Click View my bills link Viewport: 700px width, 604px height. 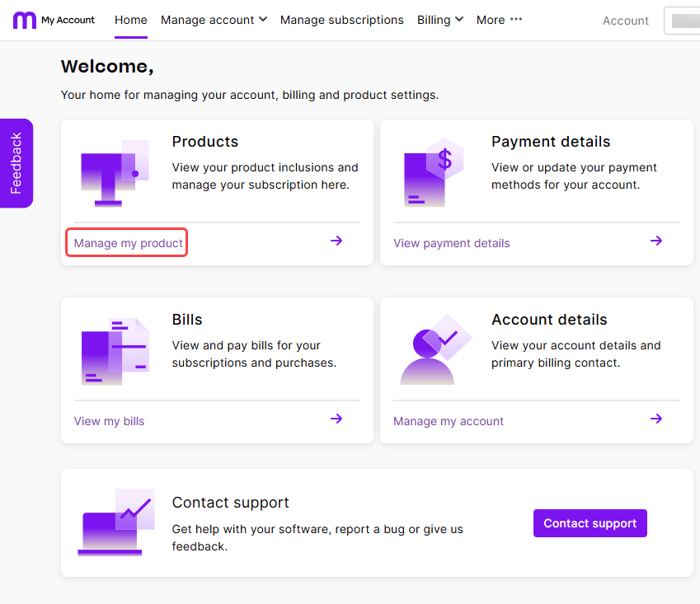(x=109, y=420)
